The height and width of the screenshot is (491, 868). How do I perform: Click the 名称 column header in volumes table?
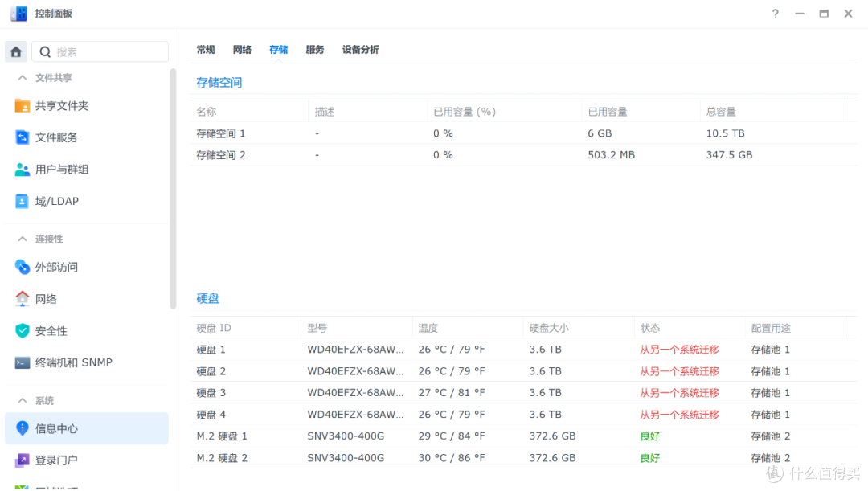click(x=207, y=112)
